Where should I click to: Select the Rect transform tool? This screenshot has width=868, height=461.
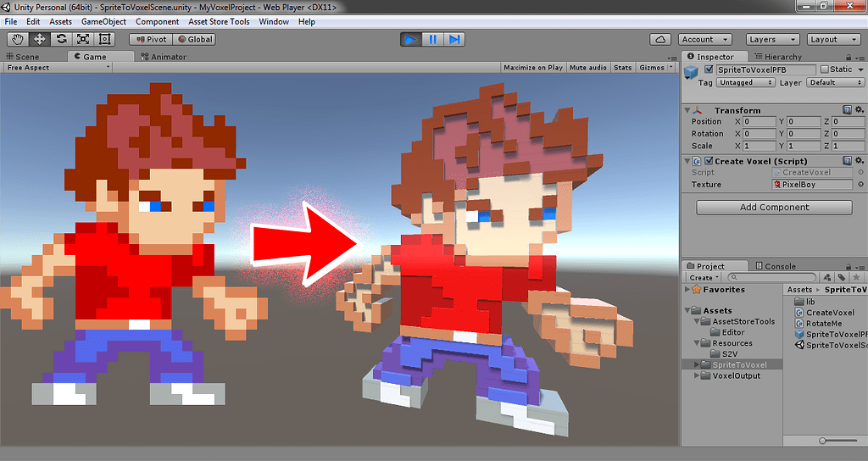coord(104,39)
